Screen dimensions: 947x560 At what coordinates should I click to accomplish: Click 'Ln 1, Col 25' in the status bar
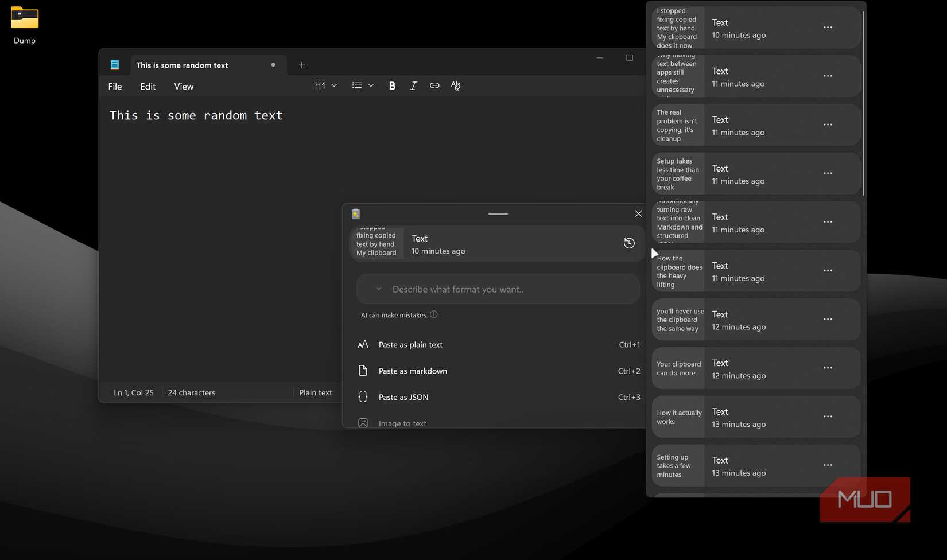click(134, 393)
